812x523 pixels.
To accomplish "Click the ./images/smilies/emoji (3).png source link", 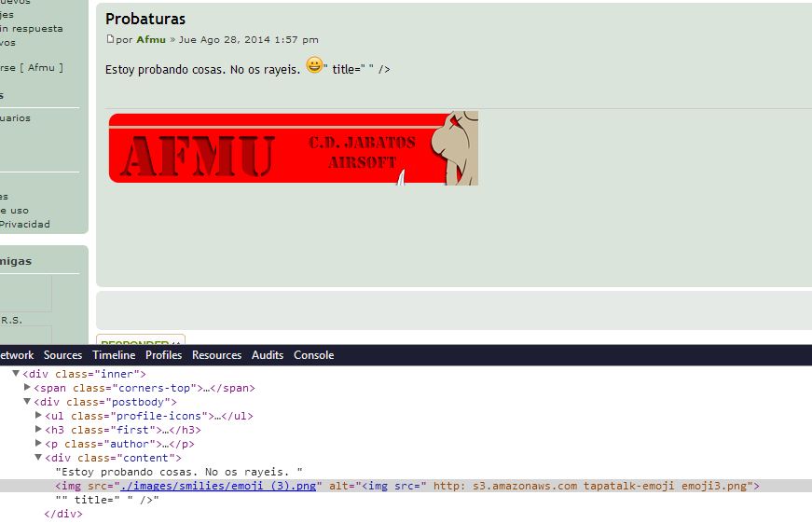I will coord(218,486).
